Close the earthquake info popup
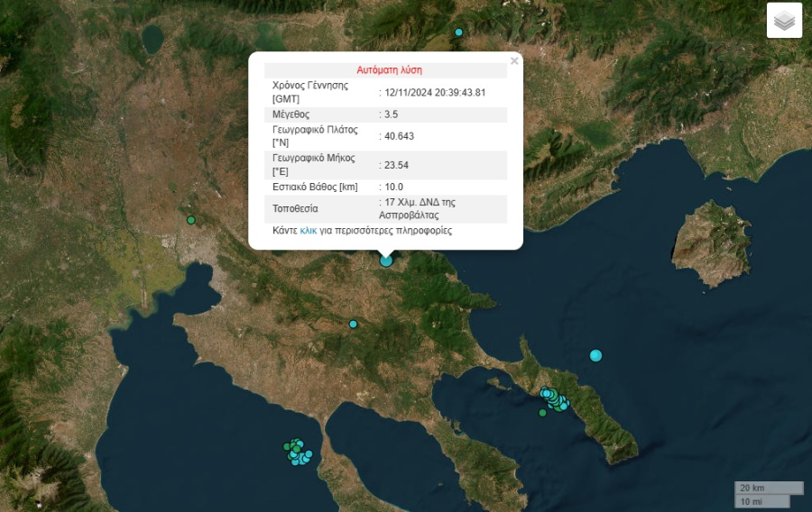The height and width of the screenshot is (512, 812). (x=514, y=61)
